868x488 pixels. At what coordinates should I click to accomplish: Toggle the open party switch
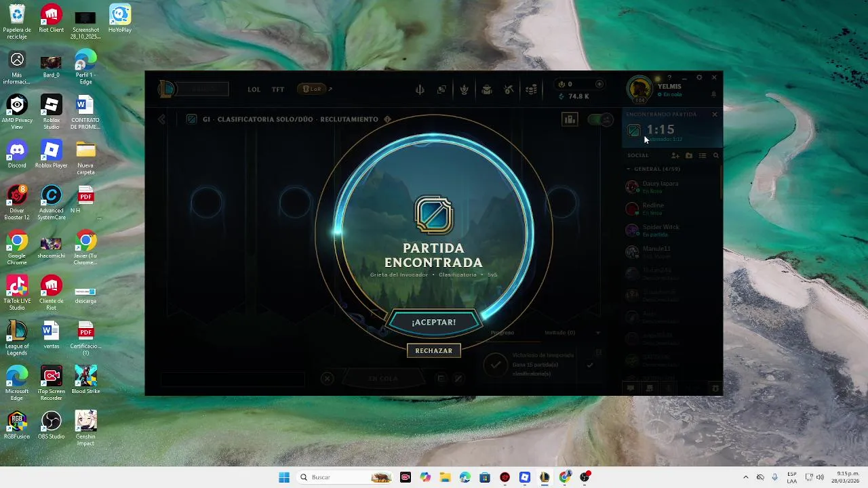click(x=599, y=119)
